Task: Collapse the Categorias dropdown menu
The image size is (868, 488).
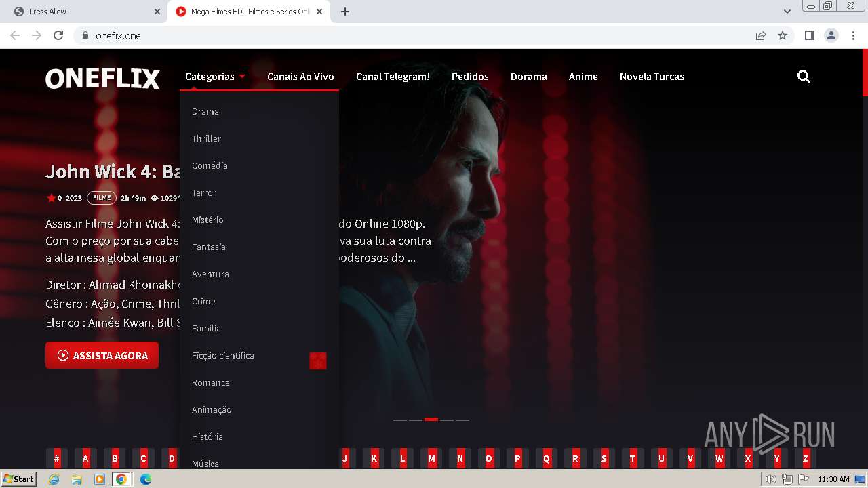Action: 215,77
